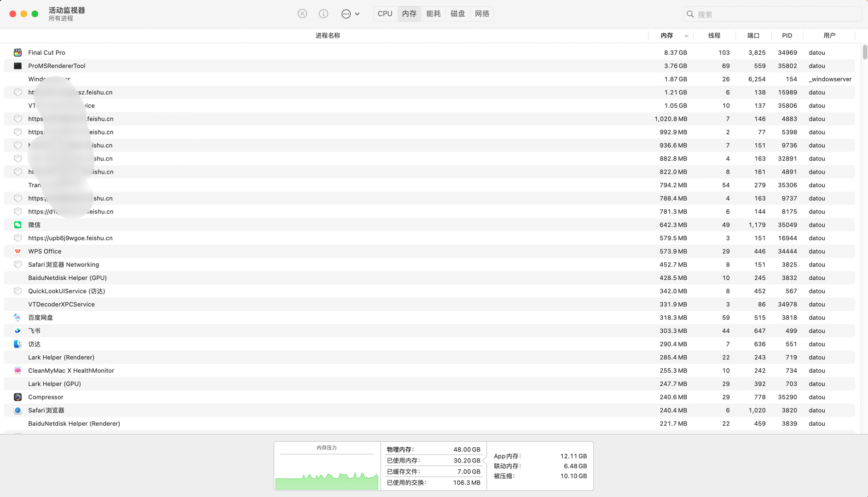Click the 已缓存文件 7.00 GB entry

(x=433, y=472)
